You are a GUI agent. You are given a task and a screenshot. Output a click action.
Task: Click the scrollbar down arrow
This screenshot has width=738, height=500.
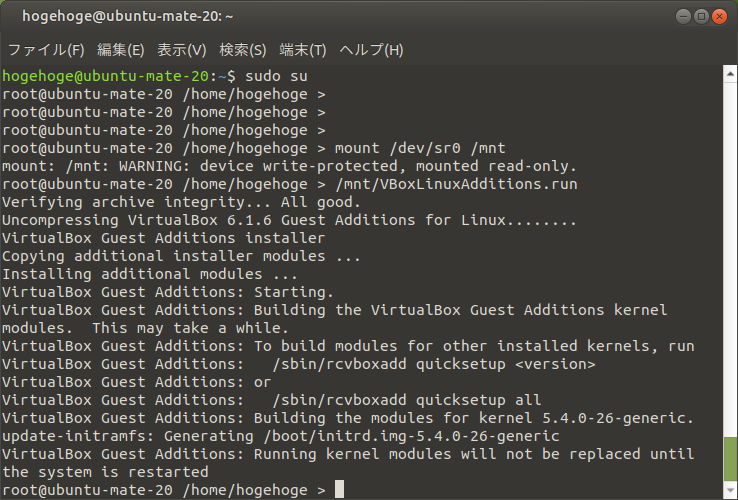pos(730,491)
